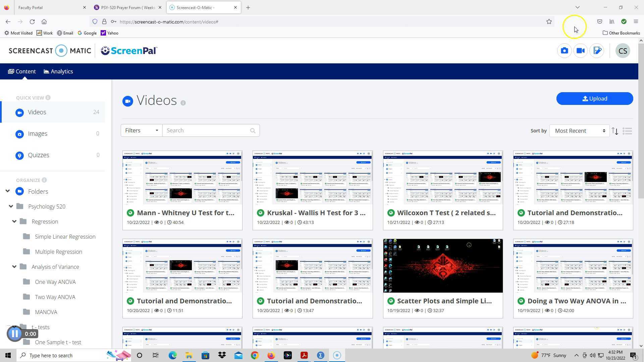Launch the video recorder icon
This screenshot has width=644, height=362.
581,51
